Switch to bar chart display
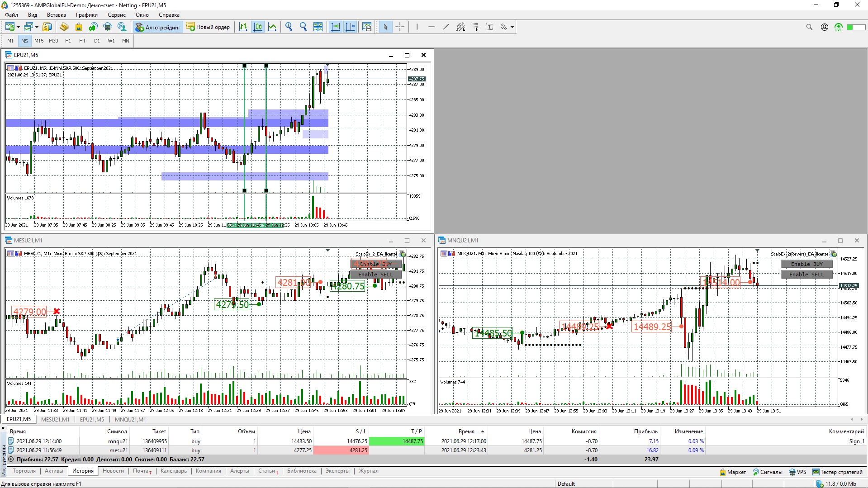The image size is (868, 488). (243, 27)
